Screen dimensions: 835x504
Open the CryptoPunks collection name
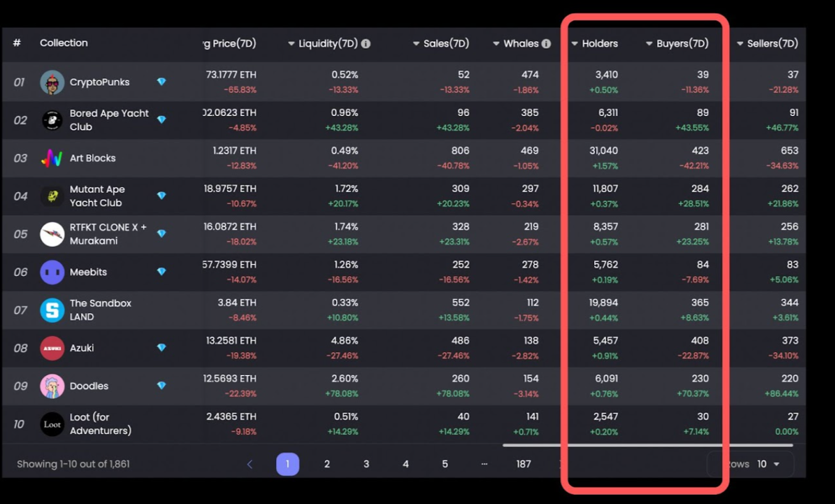click(x=99, y=82)
